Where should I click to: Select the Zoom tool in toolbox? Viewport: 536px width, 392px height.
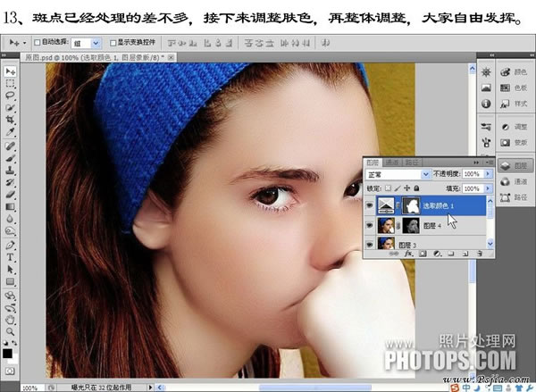click(x=10, y=331)
